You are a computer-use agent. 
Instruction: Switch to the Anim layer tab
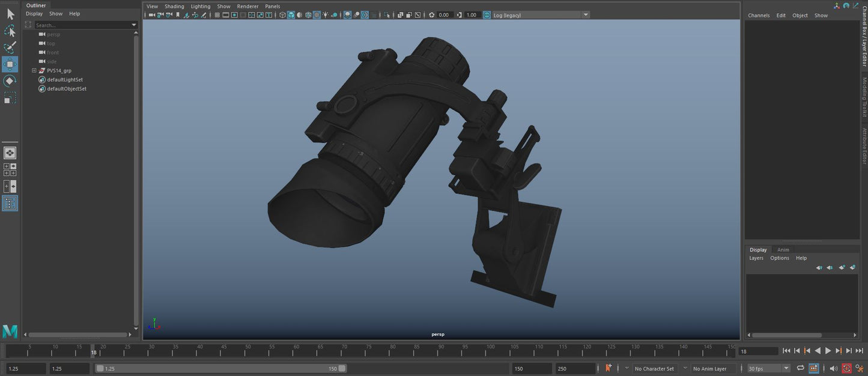click(x=783, y=250)
